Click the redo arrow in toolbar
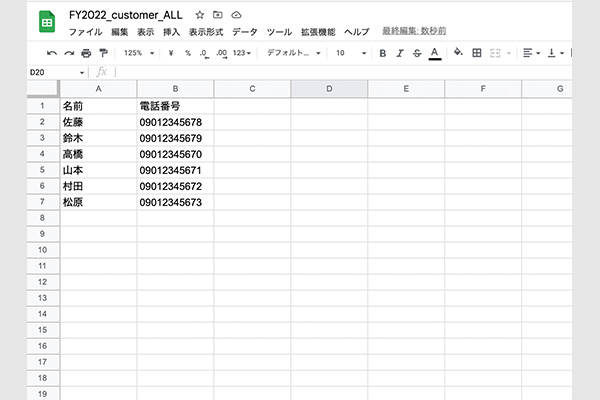The width and height of the screenshot is (600, 400). [69, 53]
